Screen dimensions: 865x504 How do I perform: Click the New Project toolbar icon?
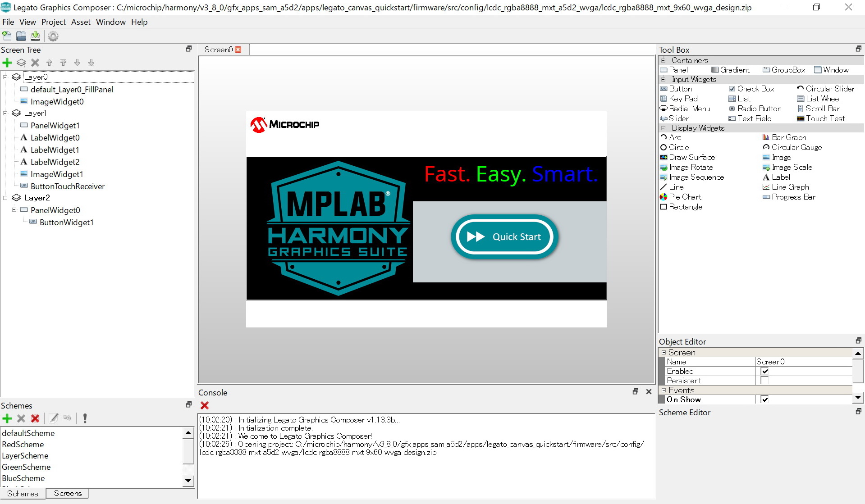(7, 36)
